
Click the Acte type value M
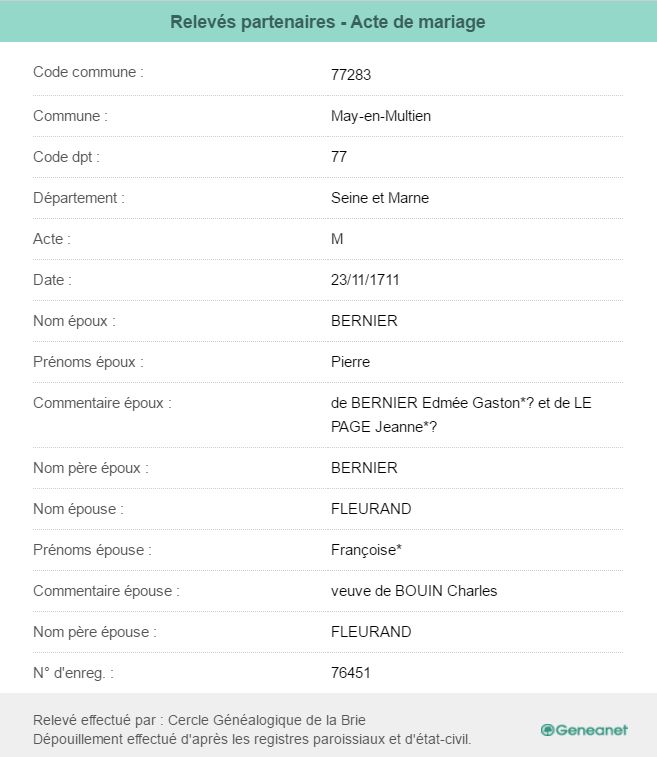(x=337, y=239)
